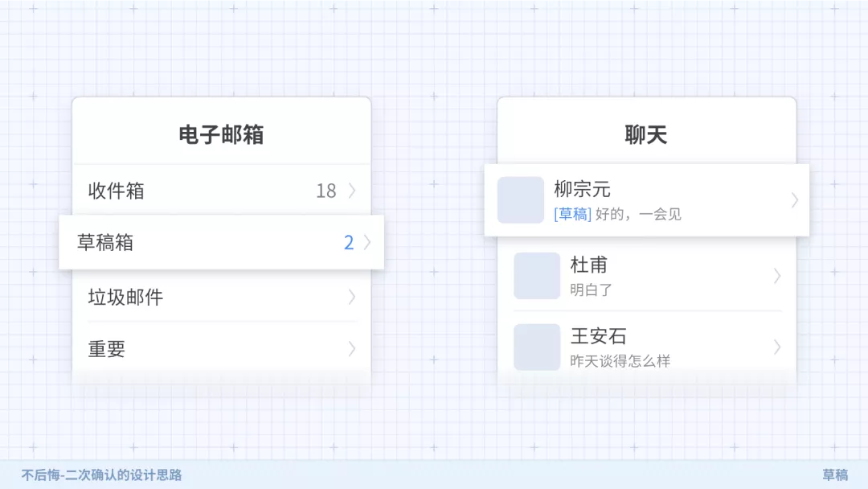This screenshot has width=868, height=489.
Task: Open the 重要 folder
Action: tap(222, 348)
